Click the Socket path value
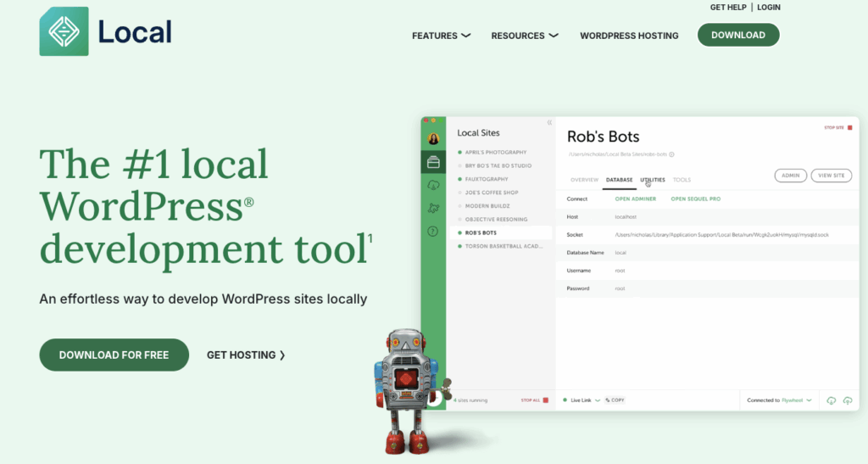 tap(722, 235)
